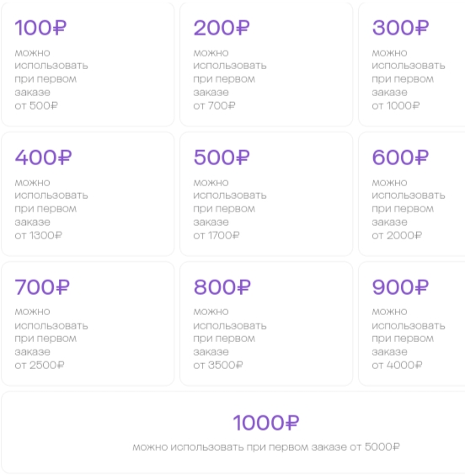The height and width of the screenshot is (476, 465).
Task: Select the 100₽ promo card
Action: pos(88,64)
